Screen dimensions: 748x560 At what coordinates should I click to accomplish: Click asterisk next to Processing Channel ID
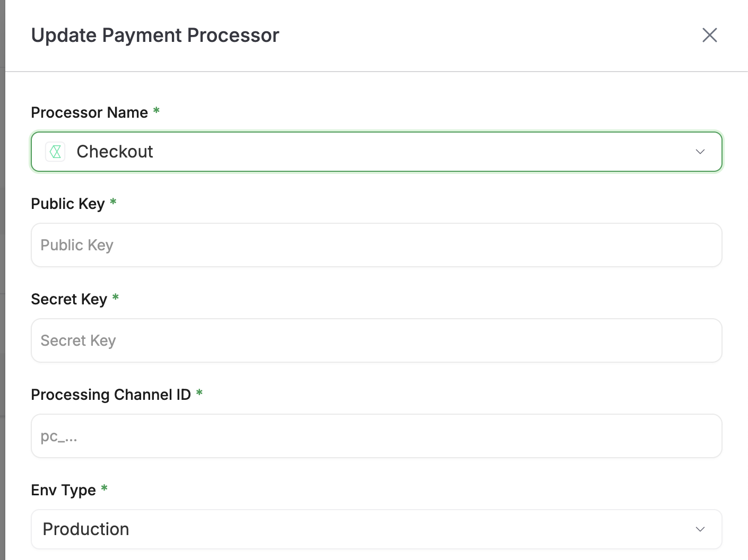pos(199,393)
